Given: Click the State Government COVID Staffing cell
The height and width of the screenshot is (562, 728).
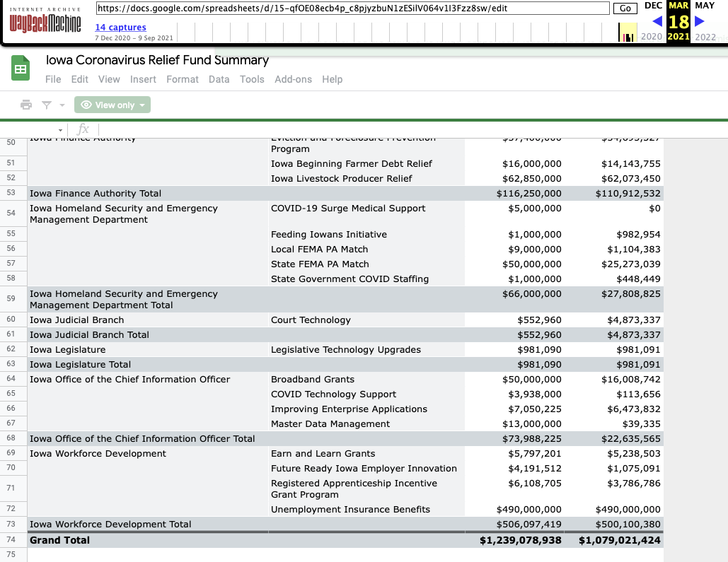Looking at the screenshot, I should coord(366,279).
